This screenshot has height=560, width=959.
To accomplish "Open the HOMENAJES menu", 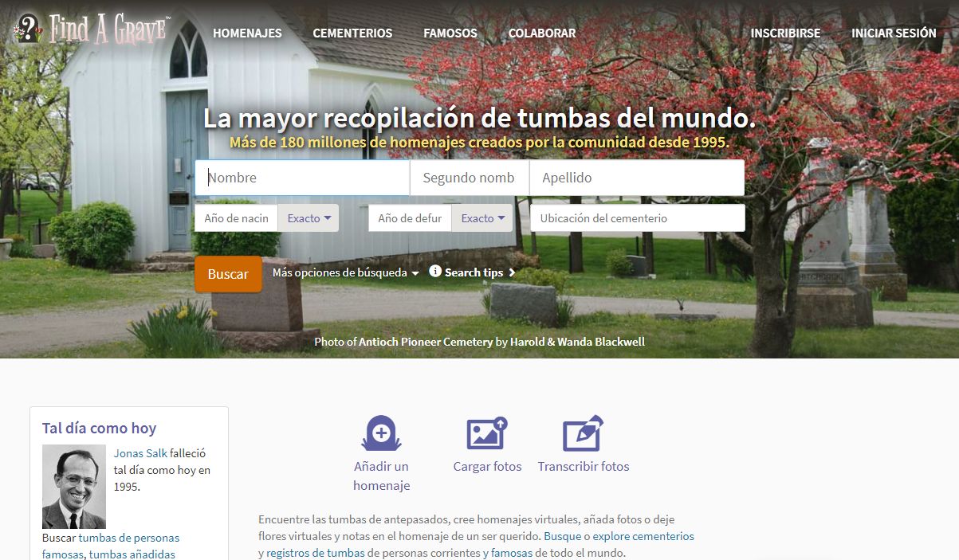I will click(x=247, y=33).
